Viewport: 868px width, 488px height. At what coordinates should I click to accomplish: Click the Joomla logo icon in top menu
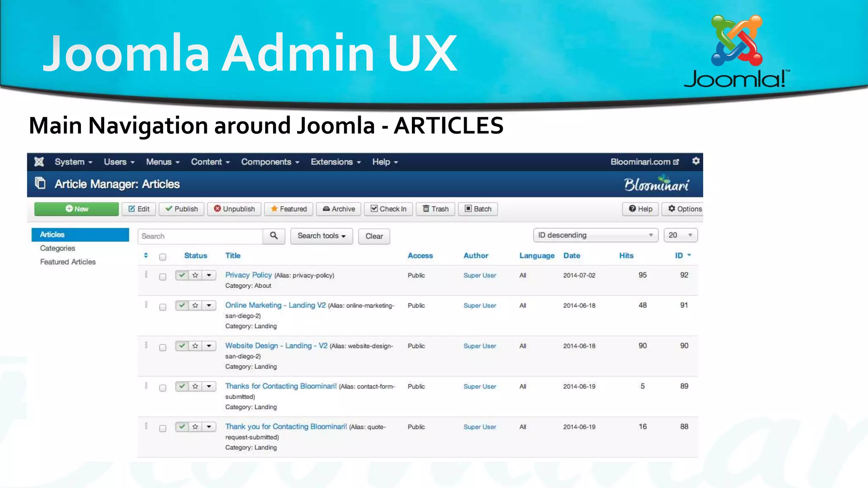[39, 162]
